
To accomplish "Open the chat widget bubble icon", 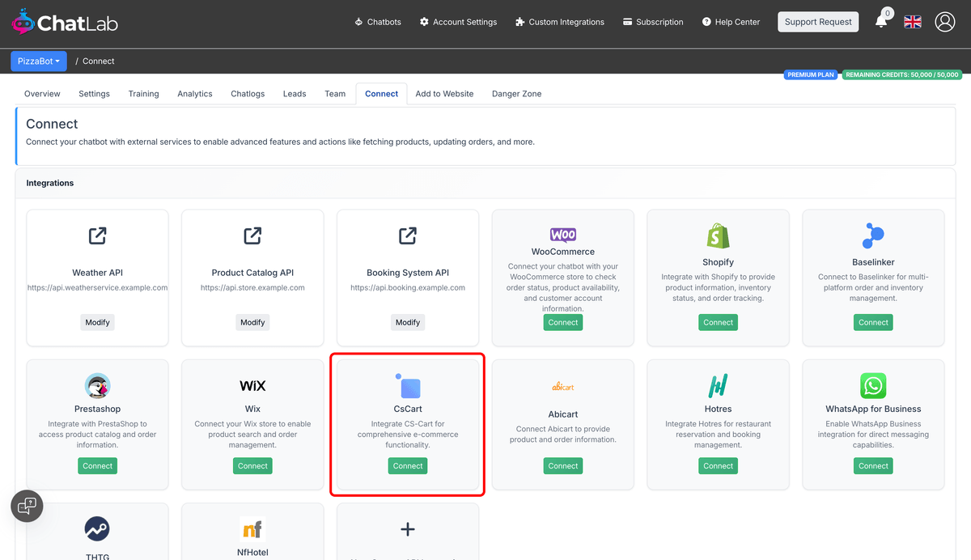I will point(27,506).
